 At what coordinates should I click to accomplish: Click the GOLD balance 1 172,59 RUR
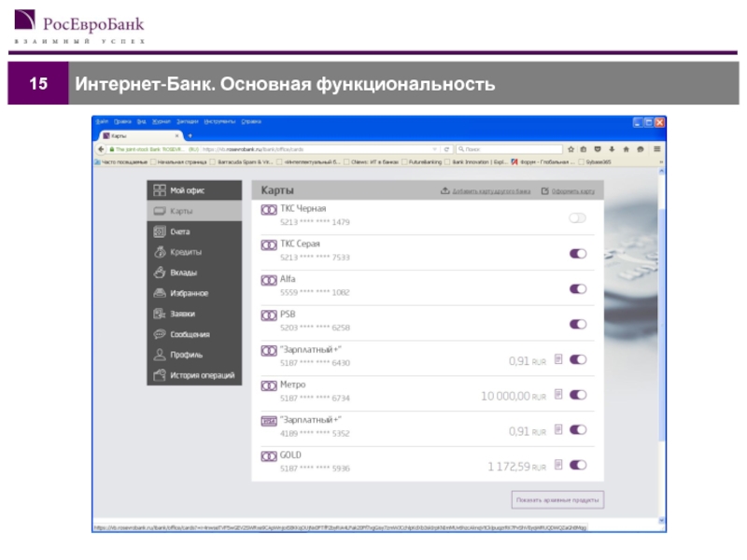[x=517, y=467]
